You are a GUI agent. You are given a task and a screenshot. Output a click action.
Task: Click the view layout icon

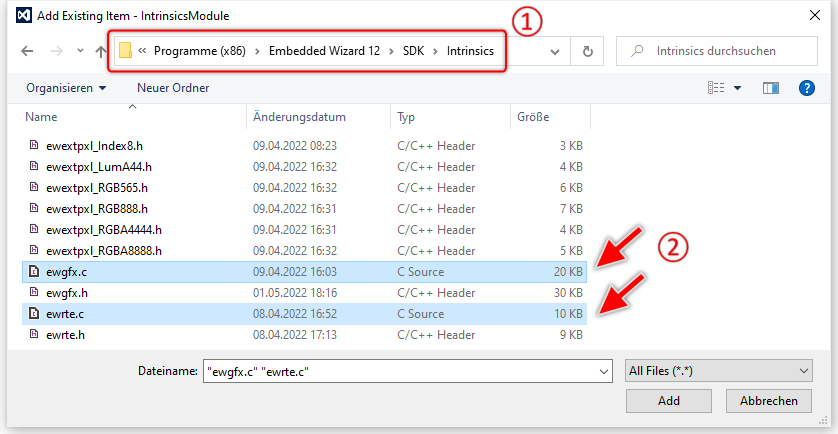pyautogui.click(x=716, y=88)
